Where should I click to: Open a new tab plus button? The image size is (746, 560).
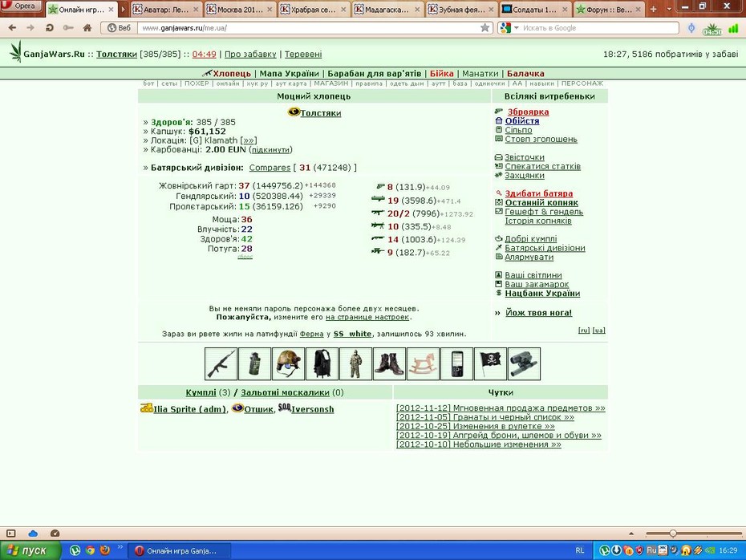654,9
